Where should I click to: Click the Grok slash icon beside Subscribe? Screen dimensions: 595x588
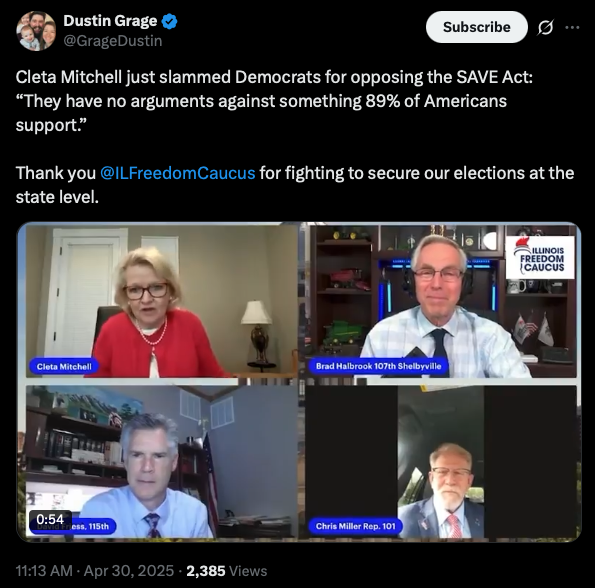tap(545, 27)
